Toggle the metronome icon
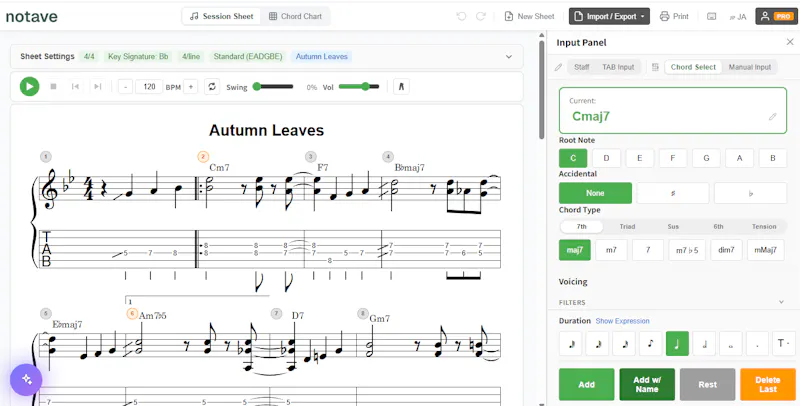800x406 pixels. [401, 87]
